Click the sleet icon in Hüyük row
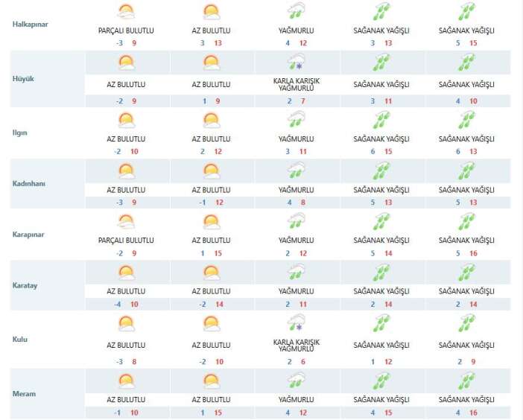 click(x=296, y=63)
